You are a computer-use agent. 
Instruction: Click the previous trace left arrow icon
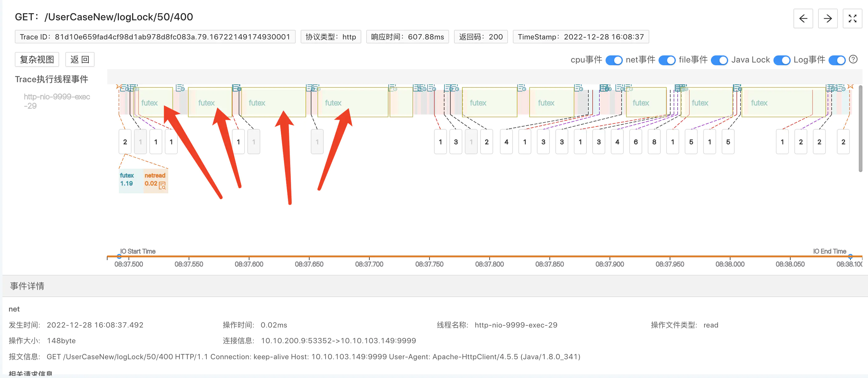(x=803, y=18)
